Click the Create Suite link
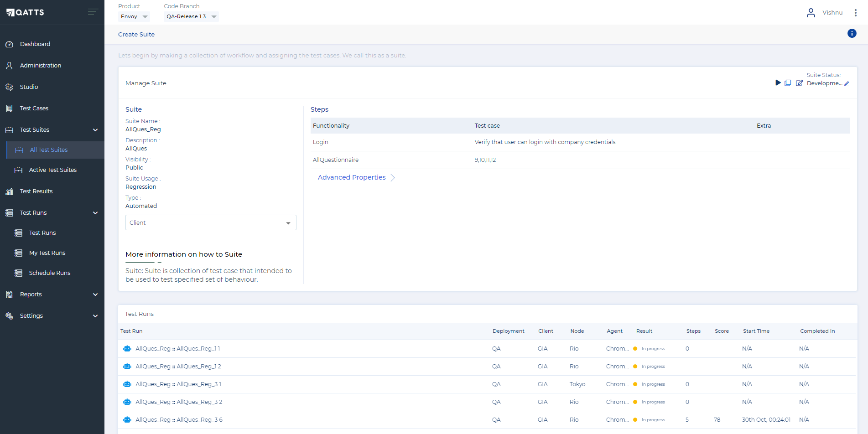This screenshot has width=868, height=434. tap(136, 34)
